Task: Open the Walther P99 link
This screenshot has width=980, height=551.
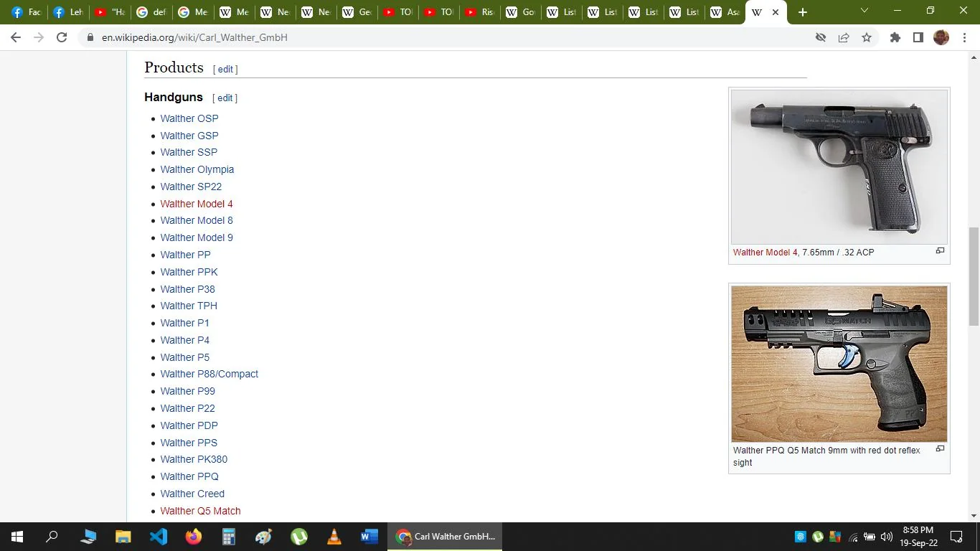Action: pyautogui.click(x=188, y=391)
